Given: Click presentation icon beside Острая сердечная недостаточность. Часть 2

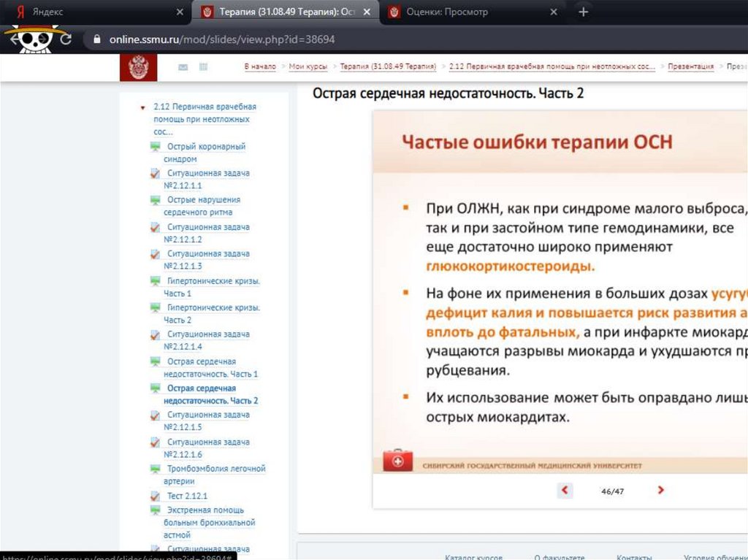Looking at the screenshot, I should pos(155,388).
